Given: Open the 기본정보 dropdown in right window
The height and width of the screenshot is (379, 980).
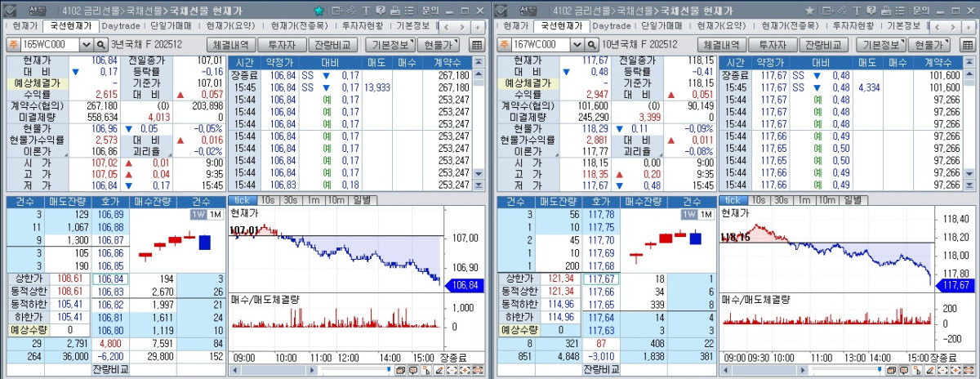Looking at the screenshot, I should coord(884,45).
